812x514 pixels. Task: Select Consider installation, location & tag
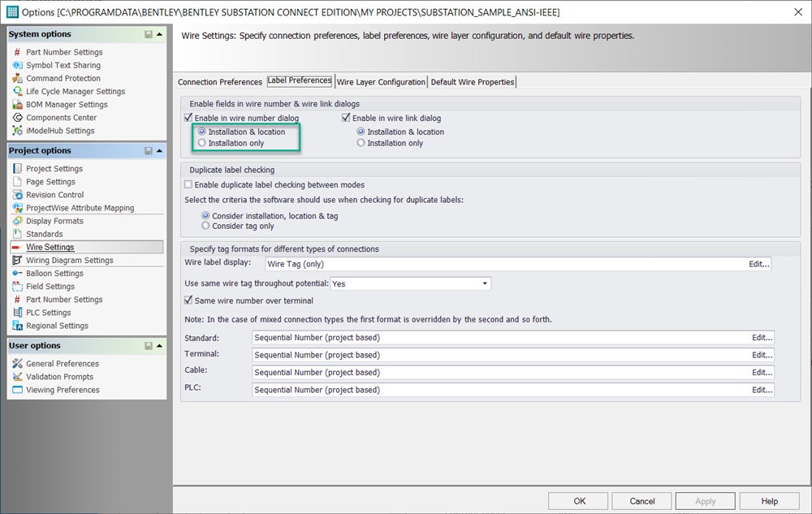click(x=205, y=215)
